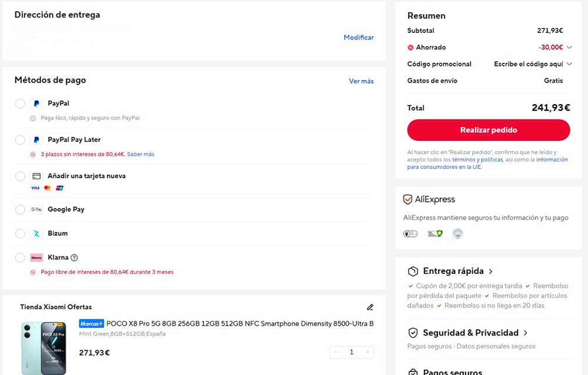Click the Mint Green,8GB+512GB,España variant text
The height and width of the screenshot is (375, 588).
coord(122,334)
